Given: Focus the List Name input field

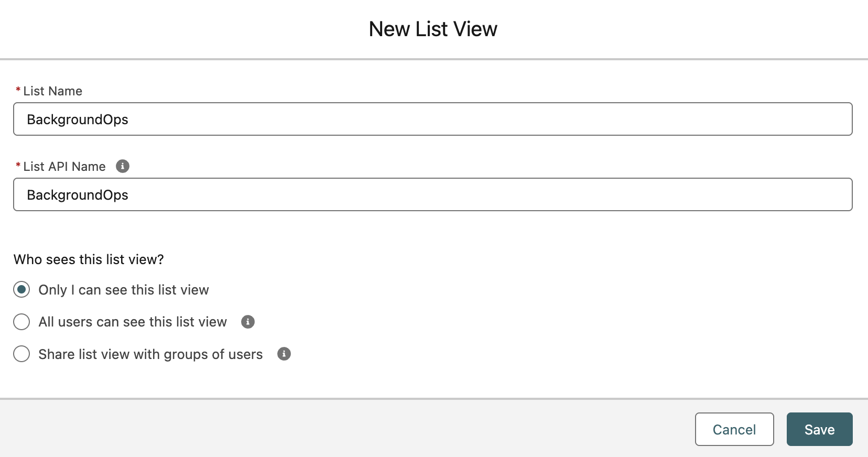Looking at the screenshot, I should [432, 119].
